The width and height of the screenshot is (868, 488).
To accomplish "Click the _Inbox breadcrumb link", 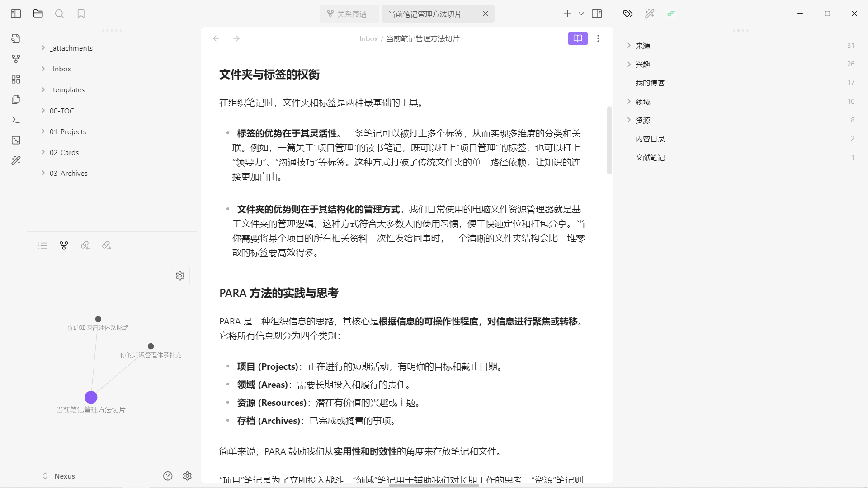I will [x=367, y=39].
